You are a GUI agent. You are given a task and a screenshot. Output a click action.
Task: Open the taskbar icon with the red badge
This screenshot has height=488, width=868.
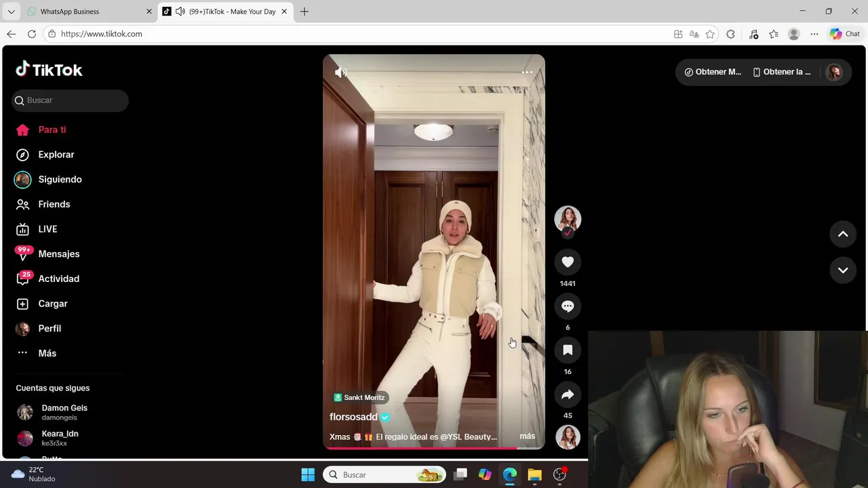click(560, 474)
